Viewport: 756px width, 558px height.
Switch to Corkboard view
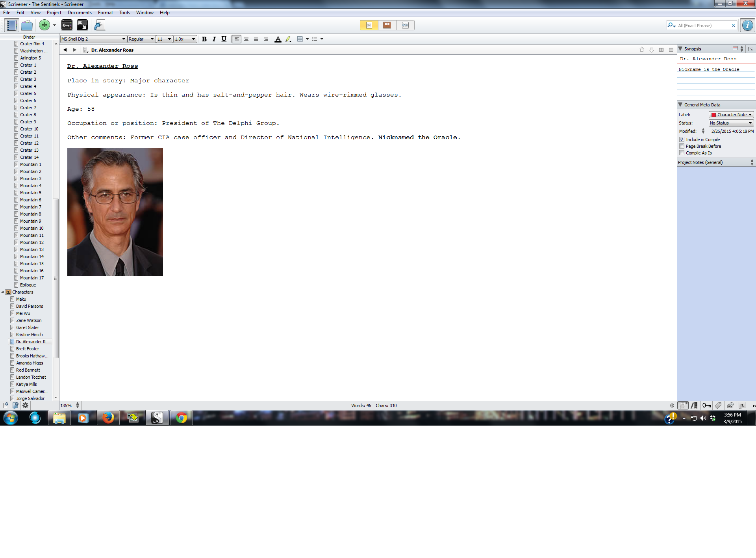(x=387, y=25)
